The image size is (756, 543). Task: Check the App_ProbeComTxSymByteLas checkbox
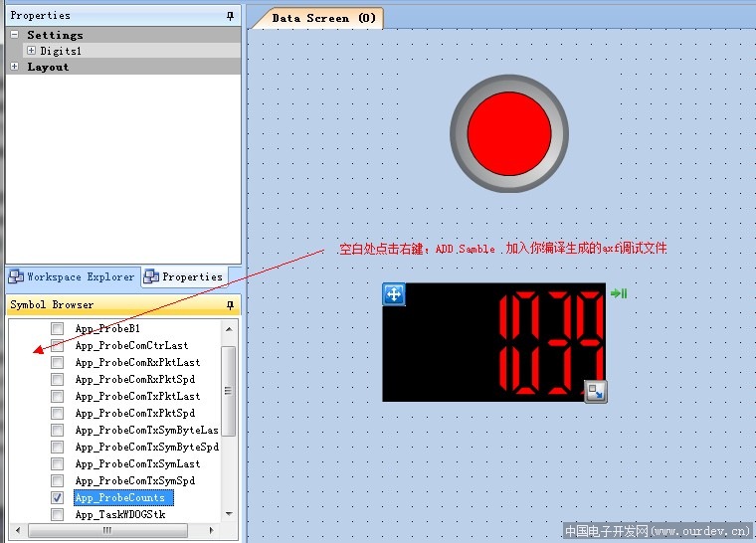(x=57, y=430)
